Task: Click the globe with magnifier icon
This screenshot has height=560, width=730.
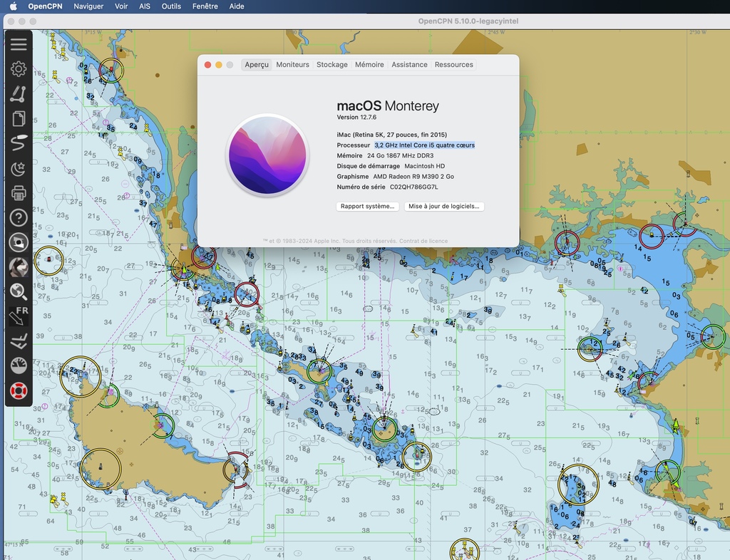Action: click(19, 291)
